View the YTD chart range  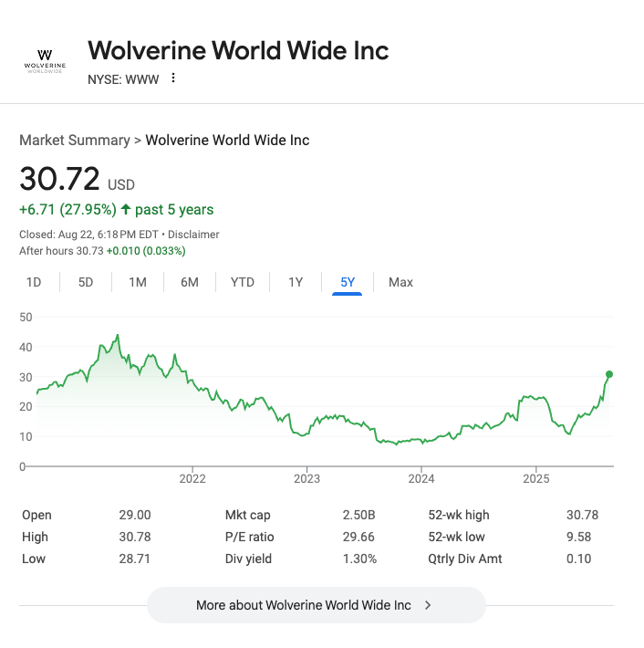243,282
